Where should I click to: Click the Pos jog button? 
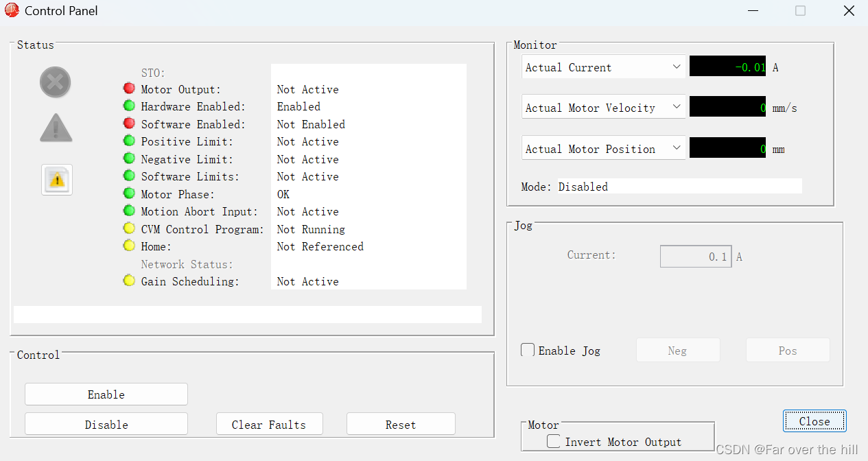[x=788, y=351]
